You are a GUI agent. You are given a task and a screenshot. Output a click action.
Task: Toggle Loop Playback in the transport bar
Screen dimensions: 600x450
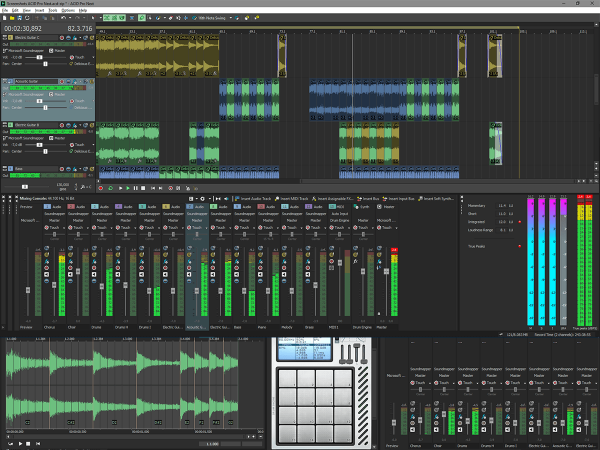tap(111, 188)
